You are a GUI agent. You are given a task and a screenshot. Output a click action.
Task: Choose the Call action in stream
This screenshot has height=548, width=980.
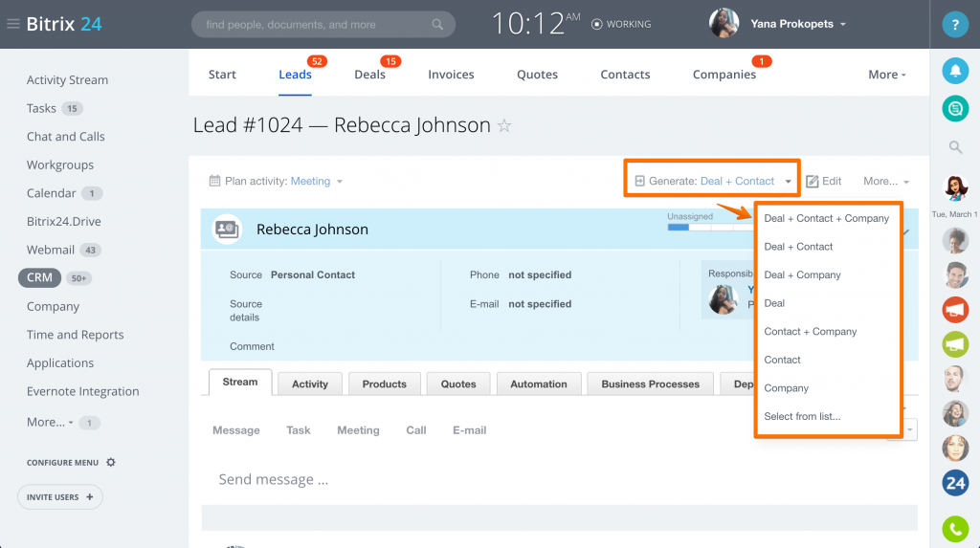pos(415,430)
